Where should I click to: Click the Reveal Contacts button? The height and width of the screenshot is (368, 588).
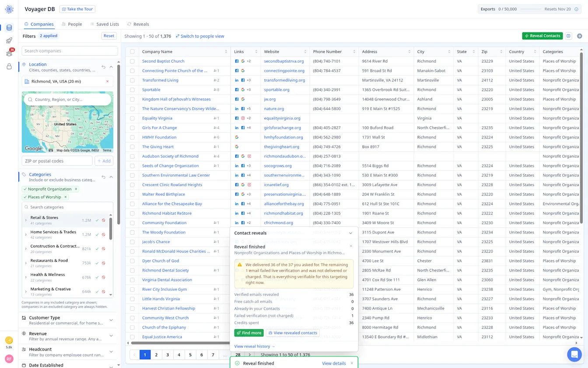point(542,36)
